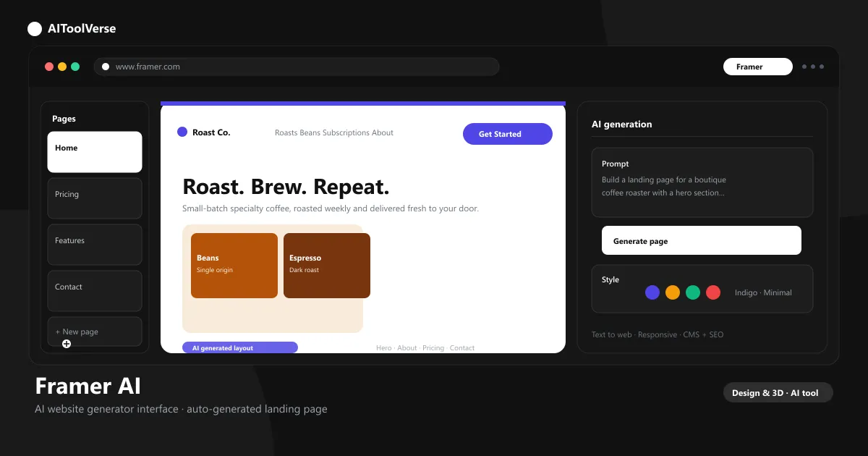Click the Roast. Brew. Repeat. headline
Screen dimensions: 868x456
click(286, 187)
